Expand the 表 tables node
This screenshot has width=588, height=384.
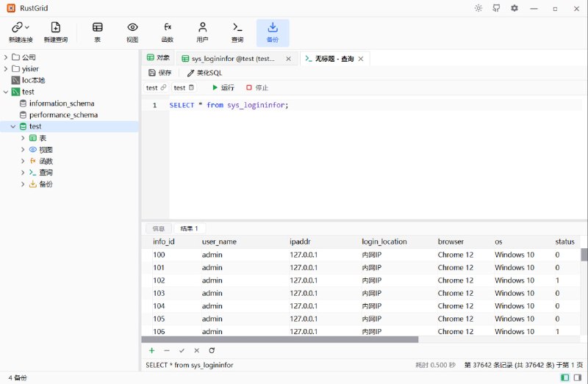(x=23, y=138)
